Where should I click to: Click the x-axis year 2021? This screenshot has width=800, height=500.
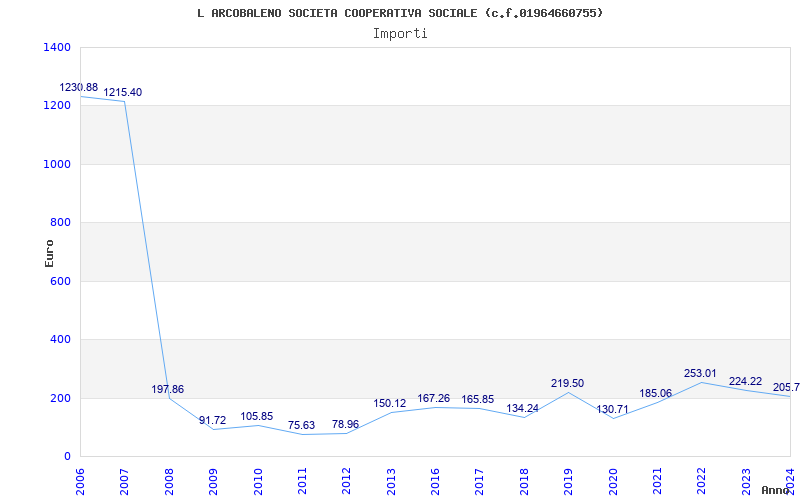[657, 481]
